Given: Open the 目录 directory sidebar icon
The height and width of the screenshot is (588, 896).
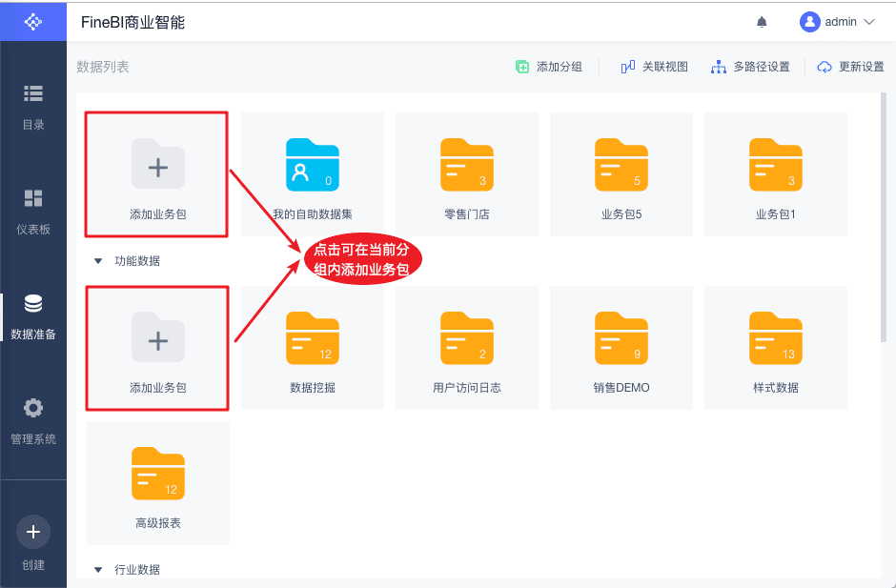Looking at the screenshot, I should coord(33,93).
